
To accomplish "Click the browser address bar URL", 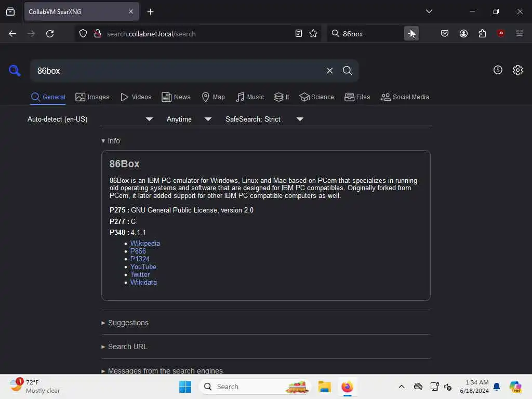I will pyautogui.click(x=151, y=34).
